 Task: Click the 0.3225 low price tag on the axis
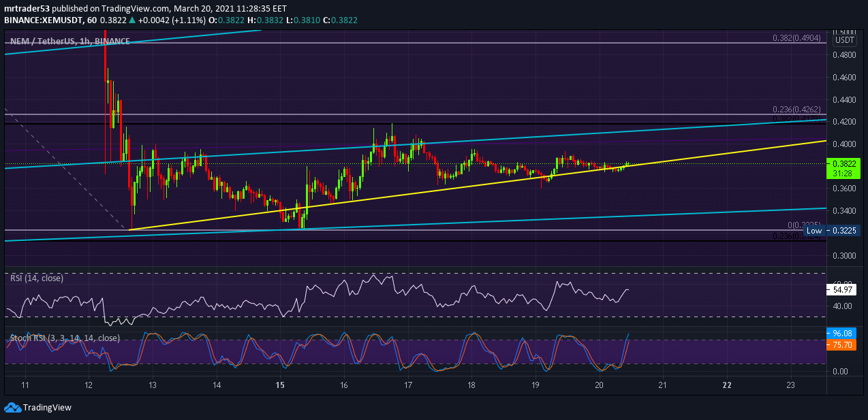click(x=843, y=231)
